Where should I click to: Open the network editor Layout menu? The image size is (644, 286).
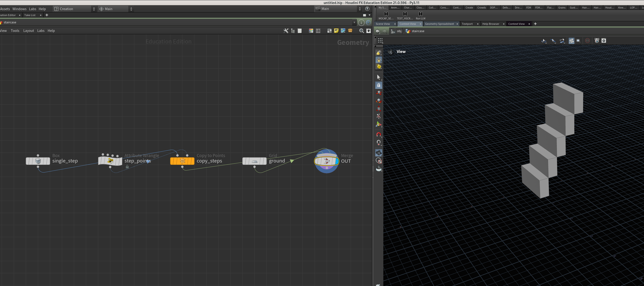29,31
